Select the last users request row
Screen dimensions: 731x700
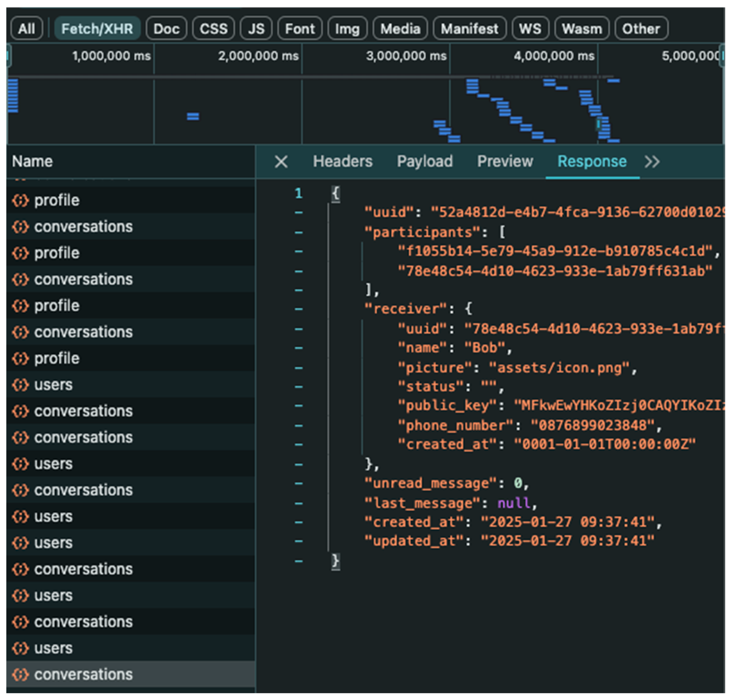tap(53, 648)
